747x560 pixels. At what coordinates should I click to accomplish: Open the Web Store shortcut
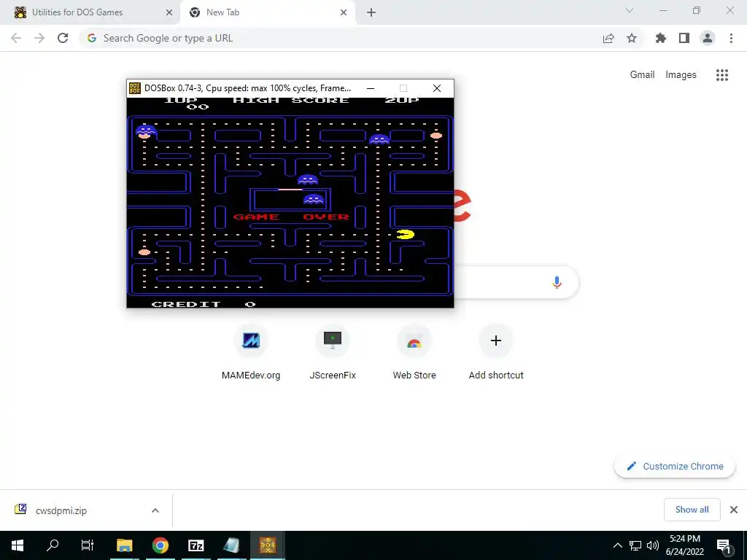coord(414,354)
